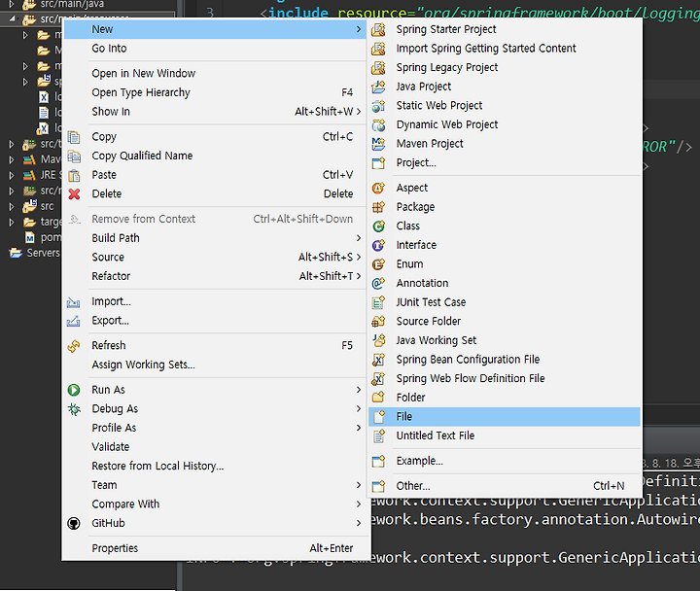The height and width of the screenshot is (591, 700).
Task: Expand the Show In submenu arrow
Action: coord(359,112)
